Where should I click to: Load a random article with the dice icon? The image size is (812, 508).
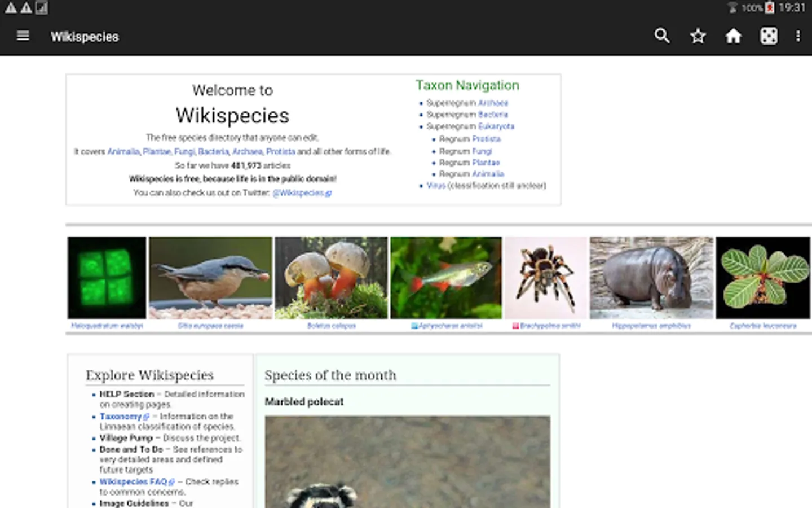769,36
